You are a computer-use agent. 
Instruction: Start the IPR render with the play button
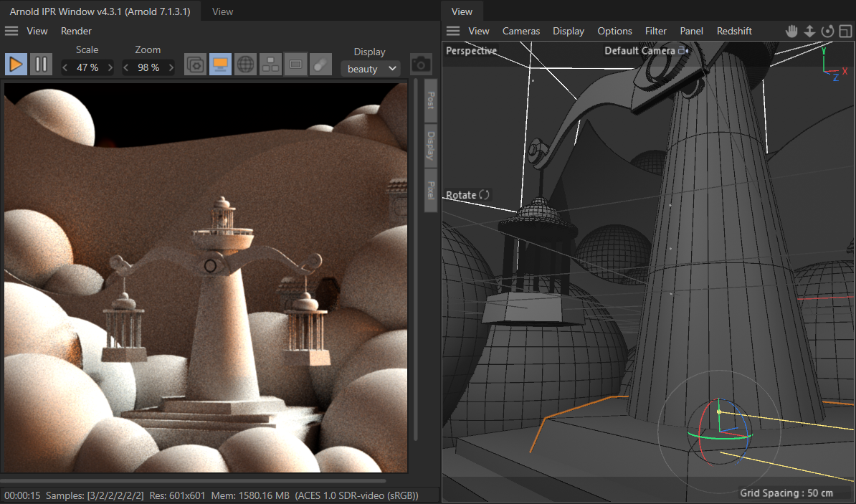[x=16, y=65]
